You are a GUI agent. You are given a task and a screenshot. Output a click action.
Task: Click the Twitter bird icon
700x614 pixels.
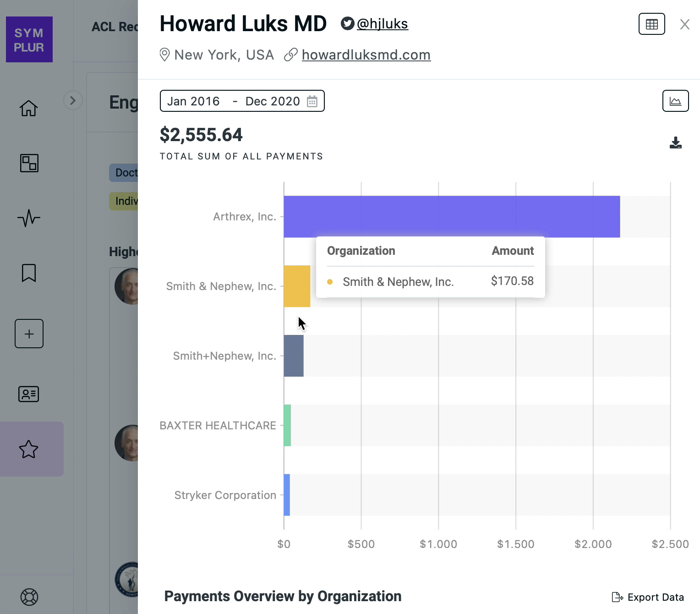coord(348,23)
